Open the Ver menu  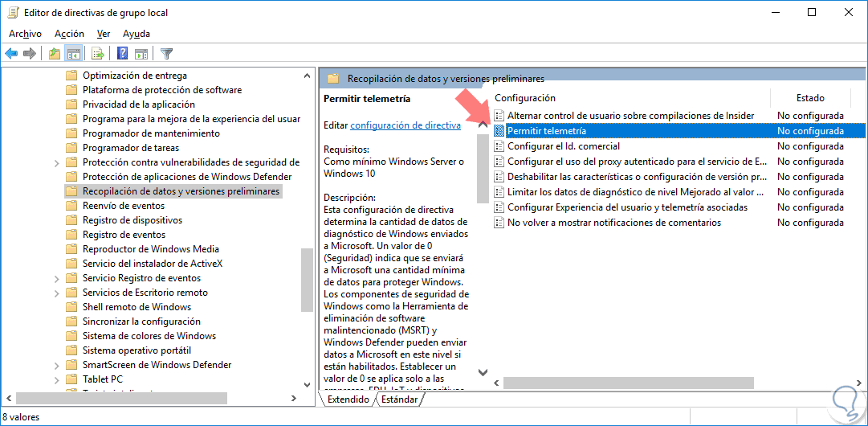click(x=104, y=34)
